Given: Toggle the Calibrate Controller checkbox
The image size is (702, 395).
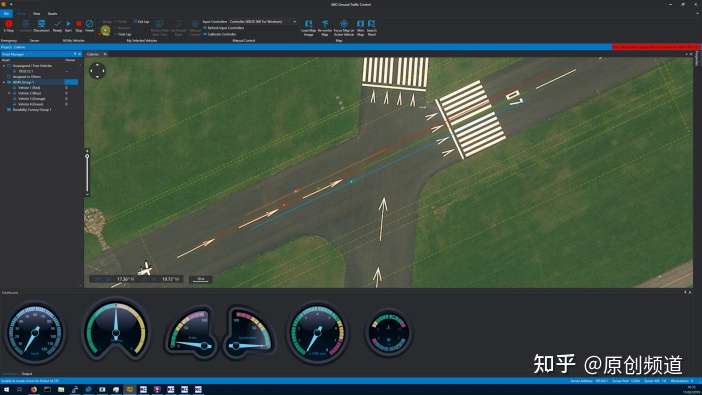Looking at the screenshot, I should pos(205,34).
